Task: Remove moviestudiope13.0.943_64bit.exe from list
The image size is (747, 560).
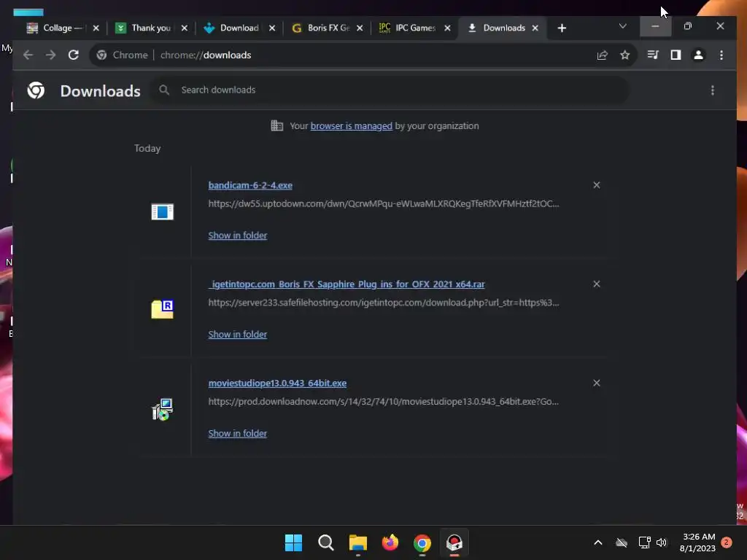Action: (597, 384)
